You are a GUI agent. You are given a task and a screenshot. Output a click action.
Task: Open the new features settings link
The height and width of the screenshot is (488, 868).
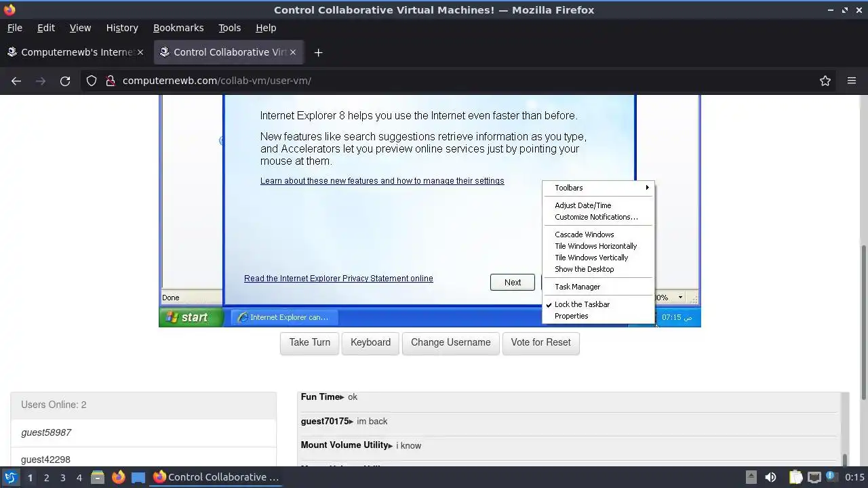tap(382, 181)
